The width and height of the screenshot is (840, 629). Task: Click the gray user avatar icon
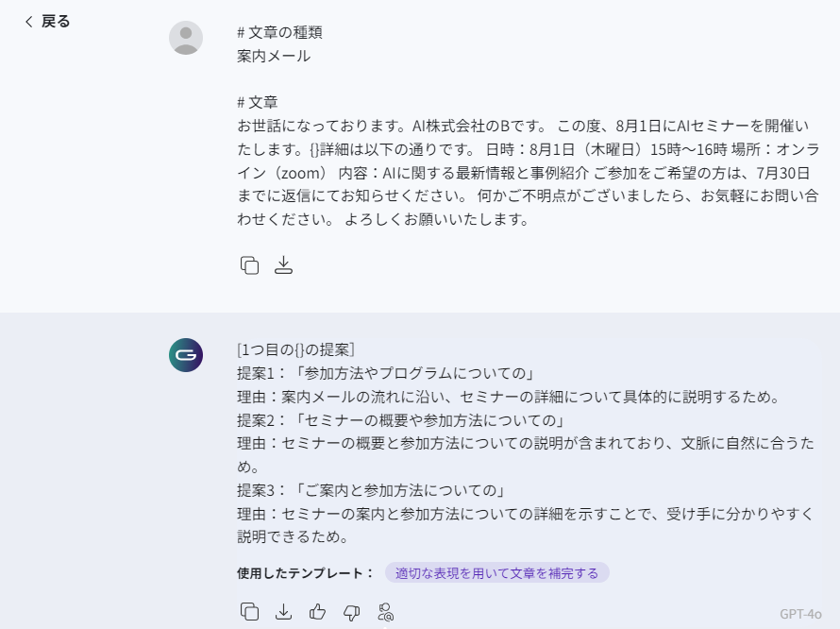pyautogui.click(x=186, y=38)
